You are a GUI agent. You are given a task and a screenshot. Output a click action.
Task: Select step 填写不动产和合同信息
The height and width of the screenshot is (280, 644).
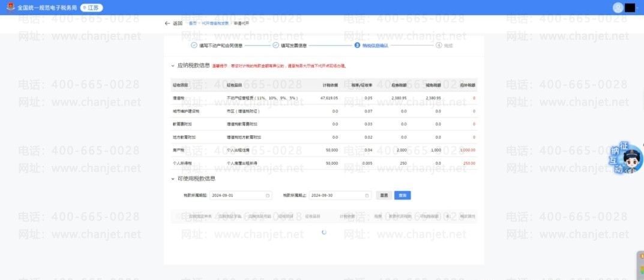coord(217,46)
